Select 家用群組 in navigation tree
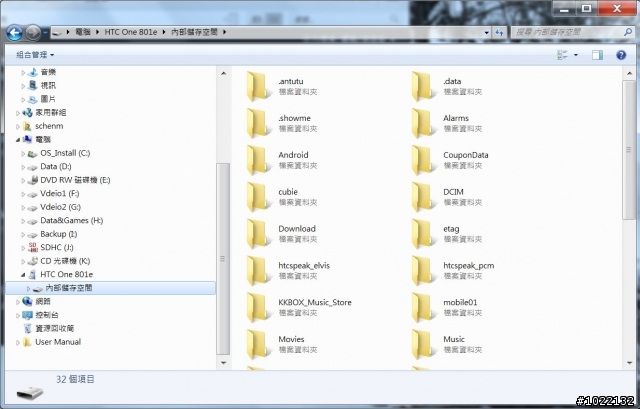Image resolution: width=640 pixels, height=409 pixels. coord(51,113)
